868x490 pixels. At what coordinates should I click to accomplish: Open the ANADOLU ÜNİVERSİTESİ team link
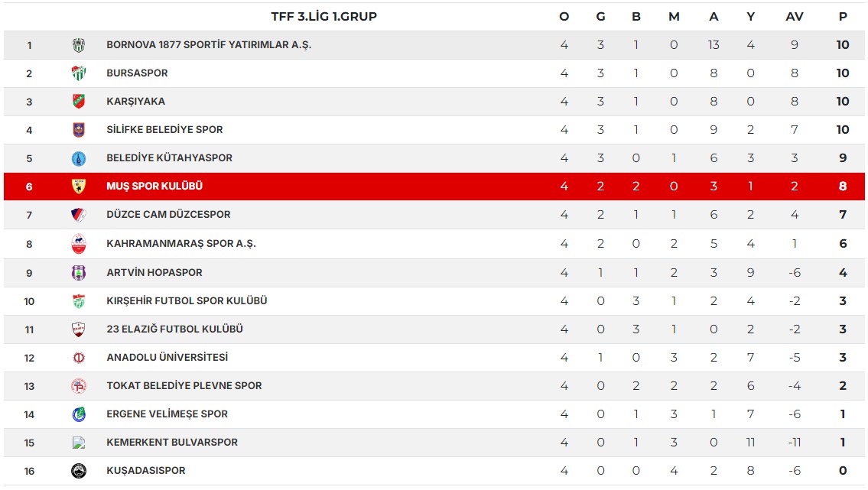(x=167, y=357)
